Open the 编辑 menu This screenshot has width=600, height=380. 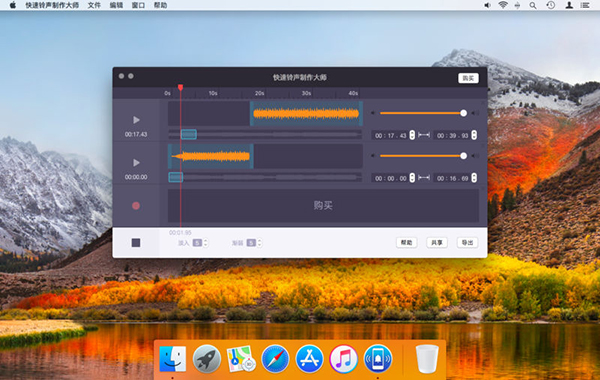tap(116, 5)
